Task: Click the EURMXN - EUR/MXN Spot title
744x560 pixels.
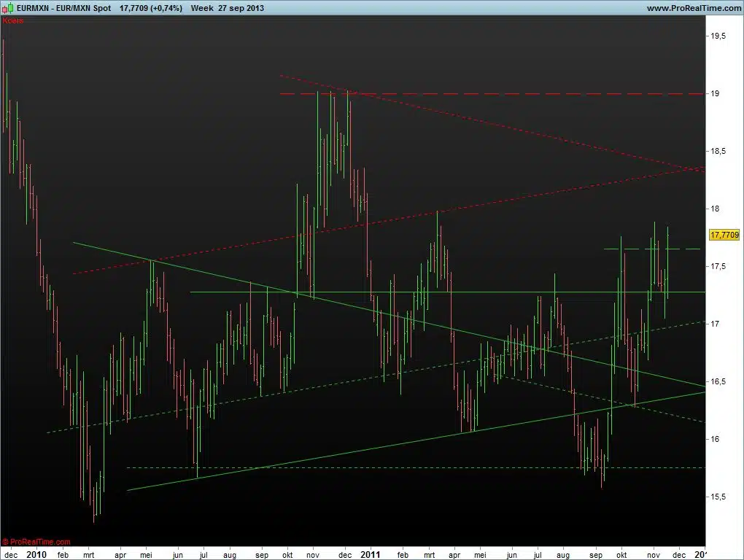Action: [64, 8]
